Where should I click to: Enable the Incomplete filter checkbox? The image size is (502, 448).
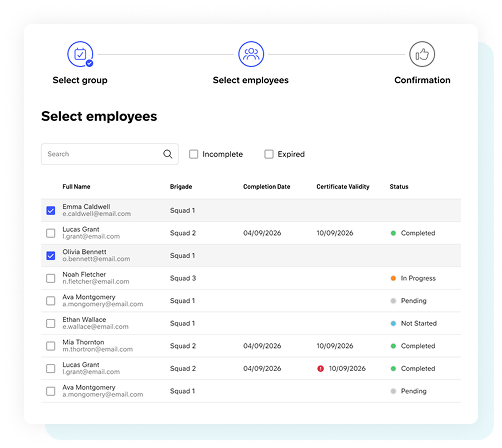pos(193,154)
